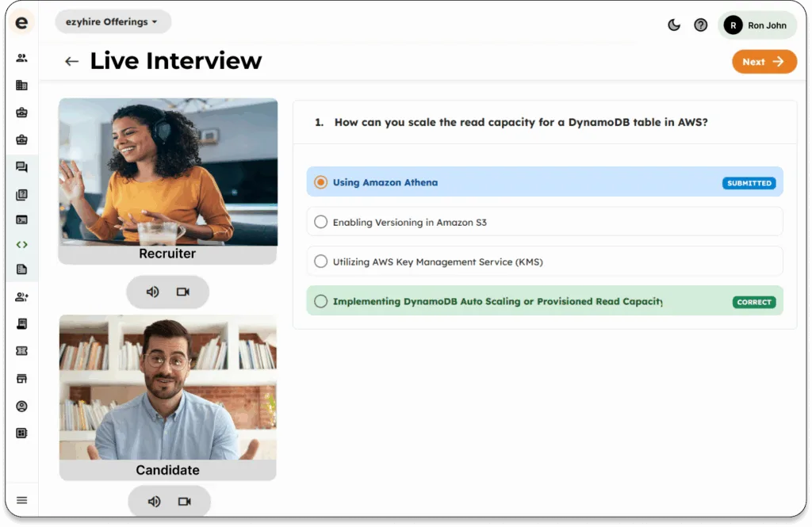Viewport: 812px width, 527px height.
Task: Expand the ezyhire Offerings dropdown
Action: 113,22
